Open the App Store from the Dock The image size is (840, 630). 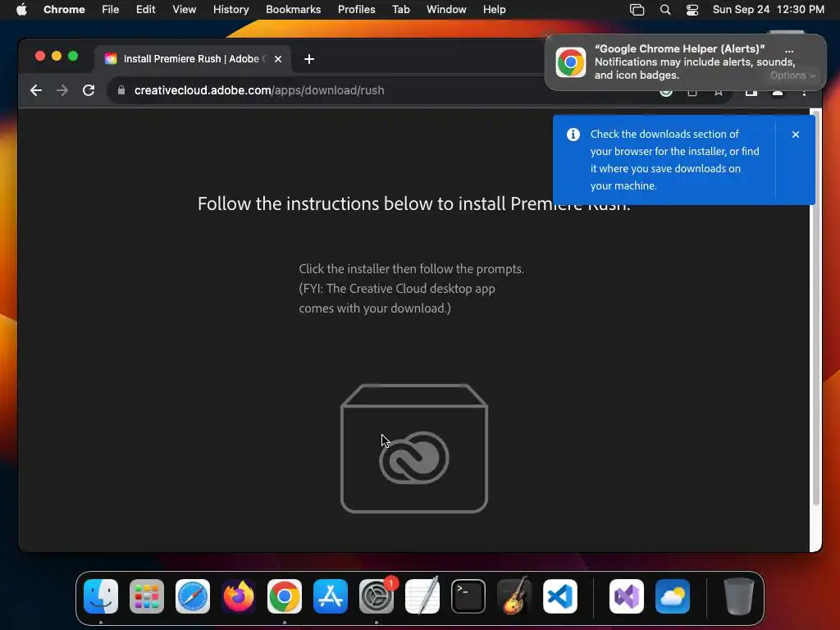[x=331, y=596]
